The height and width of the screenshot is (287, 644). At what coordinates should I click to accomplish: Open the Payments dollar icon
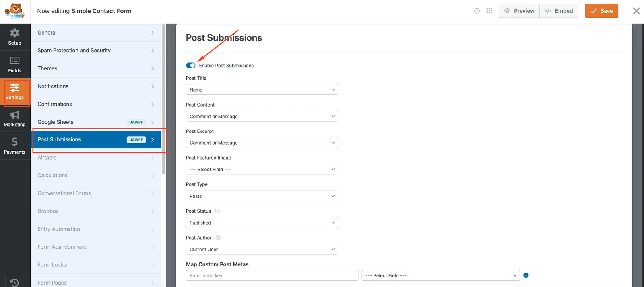click(x=14, y=146)
